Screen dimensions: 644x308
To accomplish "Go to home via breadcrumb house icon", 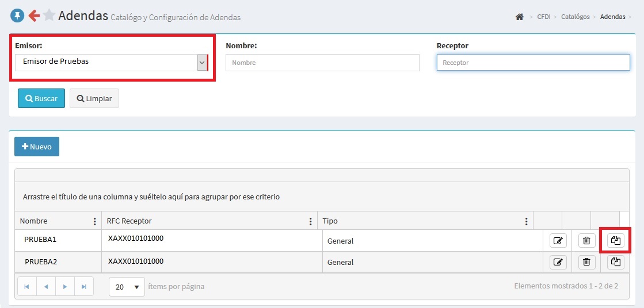I will [519, 17].
